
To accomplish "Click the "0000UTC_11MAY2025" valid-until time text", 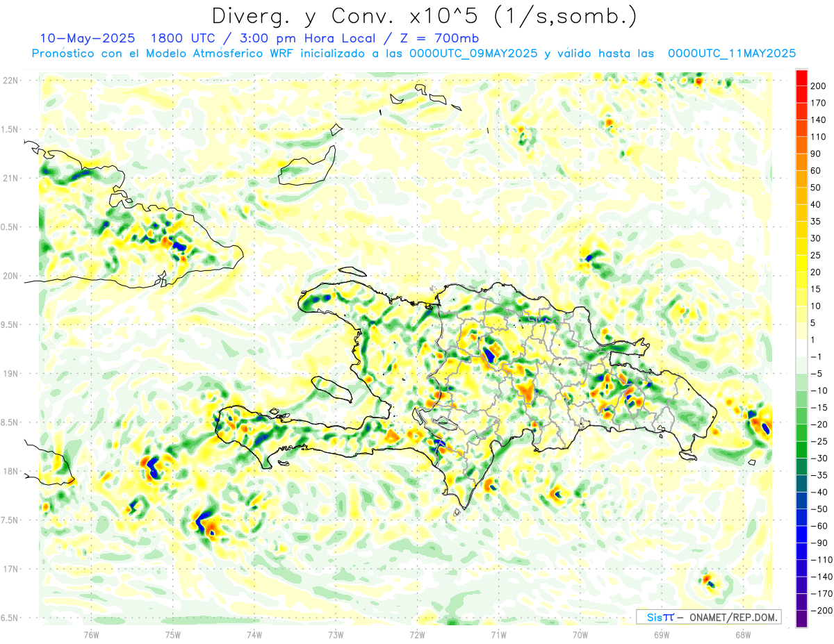I will [731, 53].
